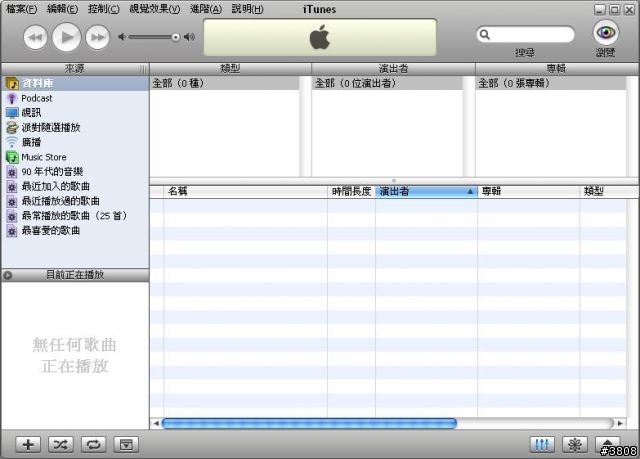Toggle shuffle playback button

point(61,444)
